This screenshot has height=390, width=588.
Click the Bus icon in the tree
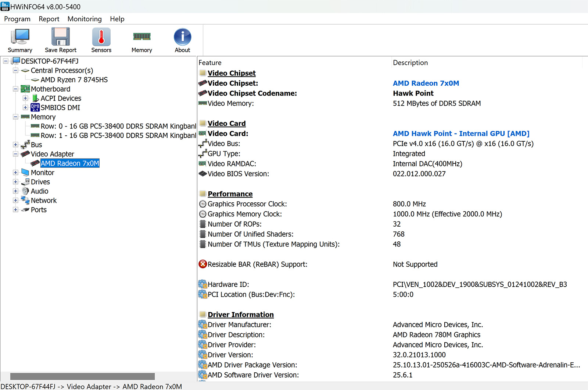[25, 145]
